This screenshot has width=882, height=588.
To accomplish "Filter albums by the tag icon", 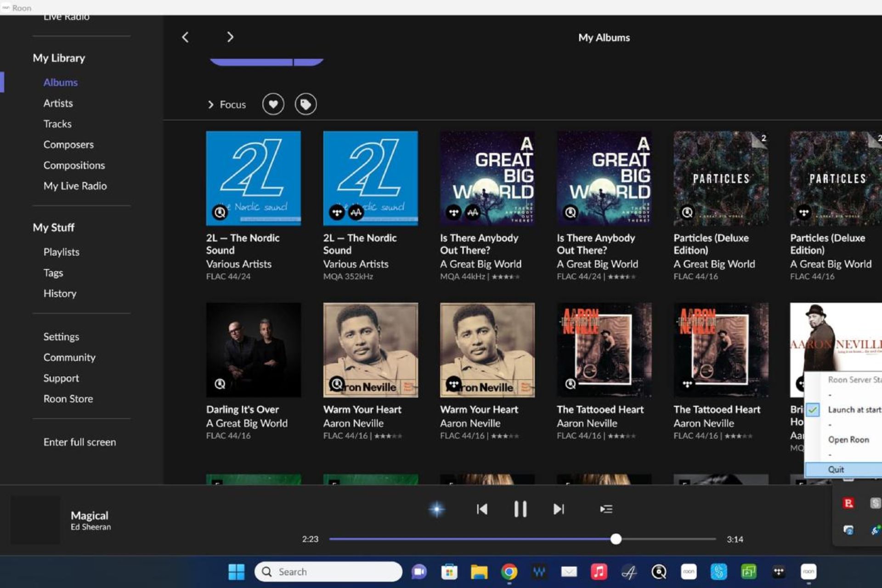I will pos(305,104).
